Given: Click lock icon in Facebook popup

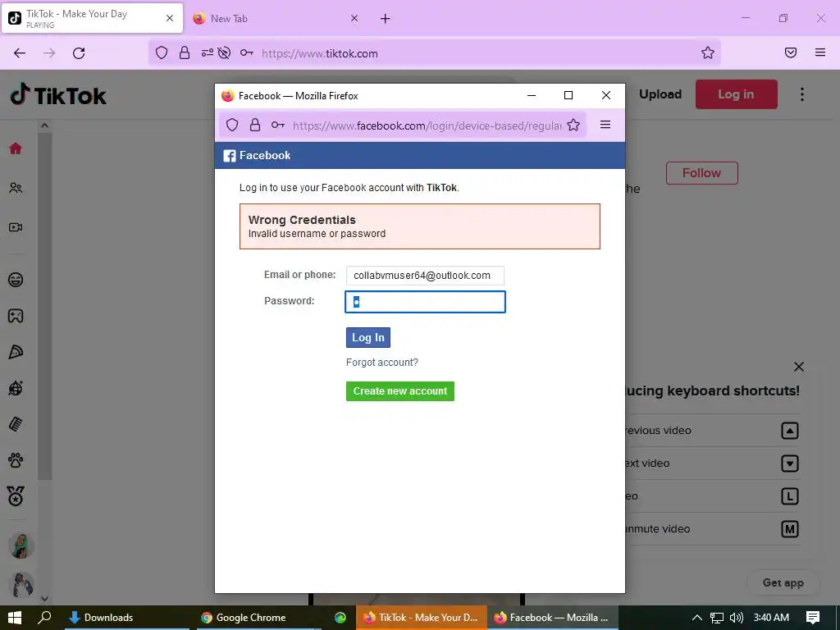Looking at the screenshot, I should point(255,125).
